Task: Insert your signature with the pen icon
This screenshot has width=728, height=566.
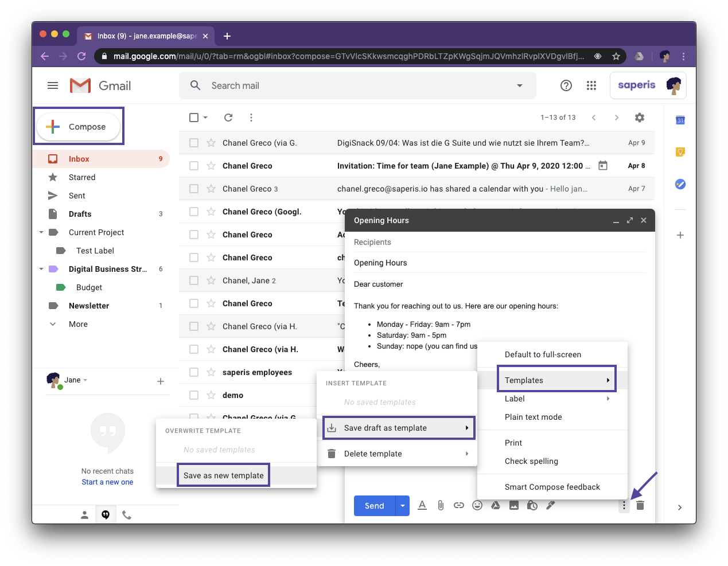Action: click(550, 505)
